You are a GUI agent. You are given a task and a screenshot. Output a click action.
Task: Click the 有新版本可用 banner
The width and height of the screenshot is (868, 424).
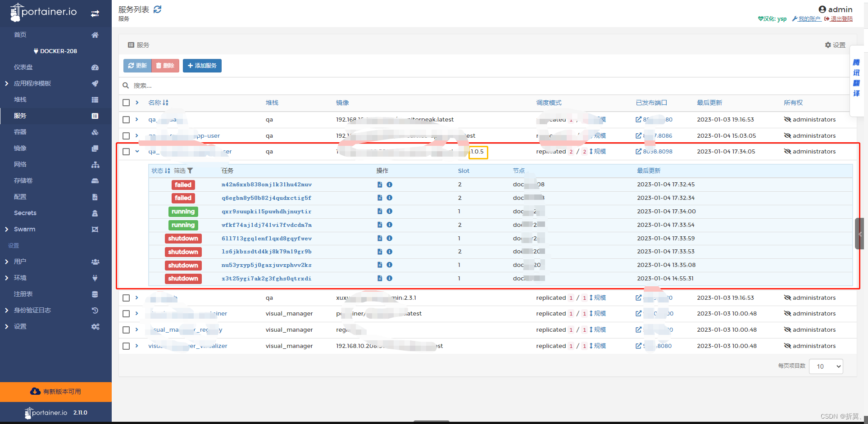pyautogui.click(x=56, y=392)
